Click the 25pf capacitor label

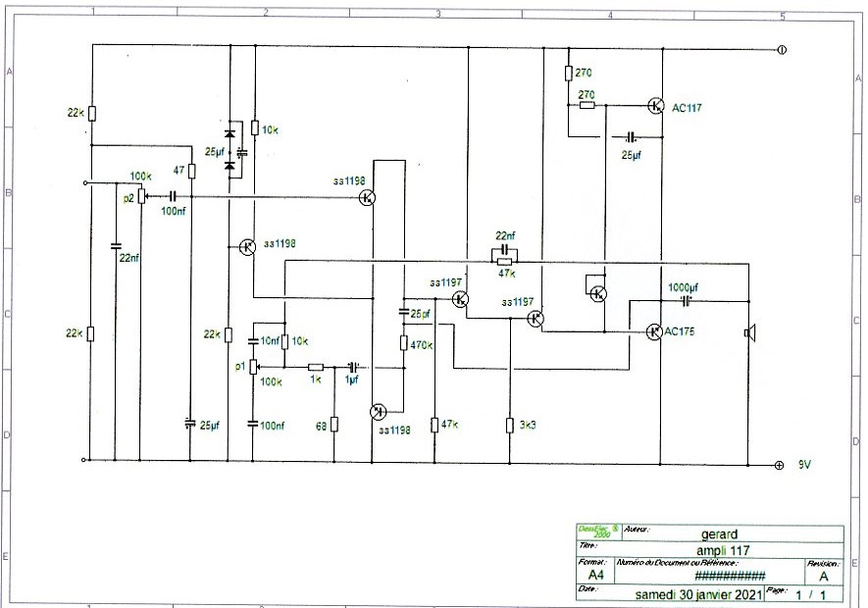[421, 314]
